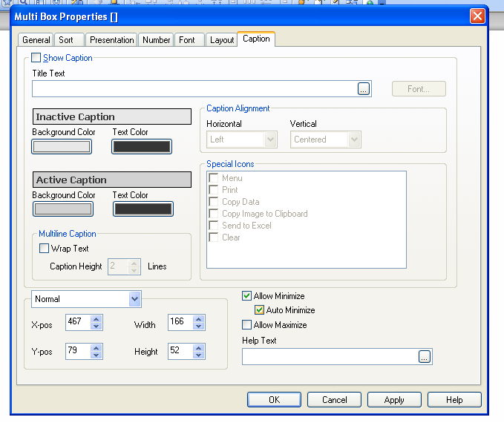Open dialog Help

point(454,400)
